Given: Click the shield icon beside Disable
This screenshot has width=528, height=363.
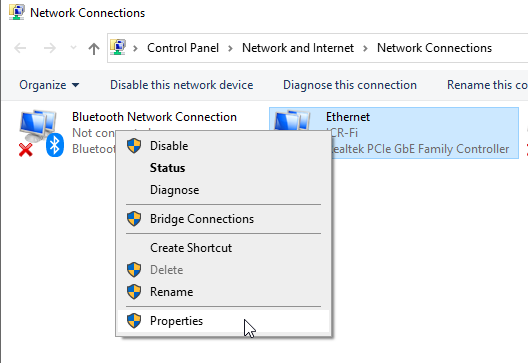Looking at the screenshot, I should click(x=134, y=146).
